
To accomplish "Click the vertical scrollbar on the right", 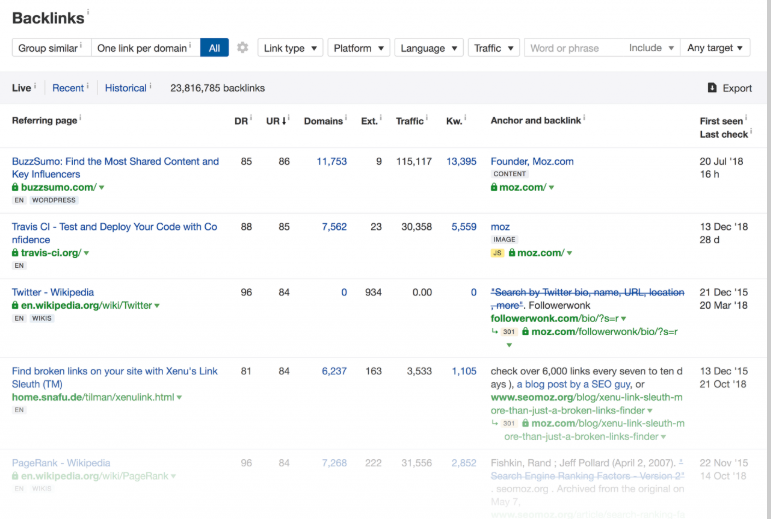I will (770, 259).
